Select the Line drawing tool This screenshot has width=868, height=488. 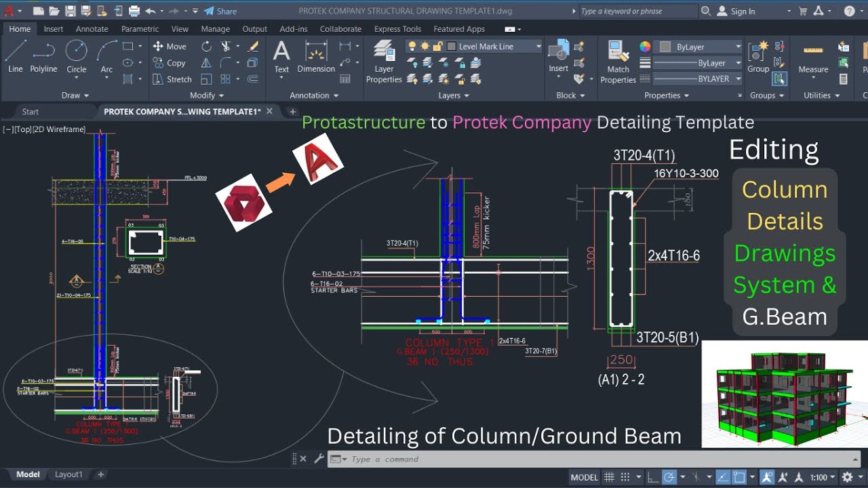[x=16, y=57]
